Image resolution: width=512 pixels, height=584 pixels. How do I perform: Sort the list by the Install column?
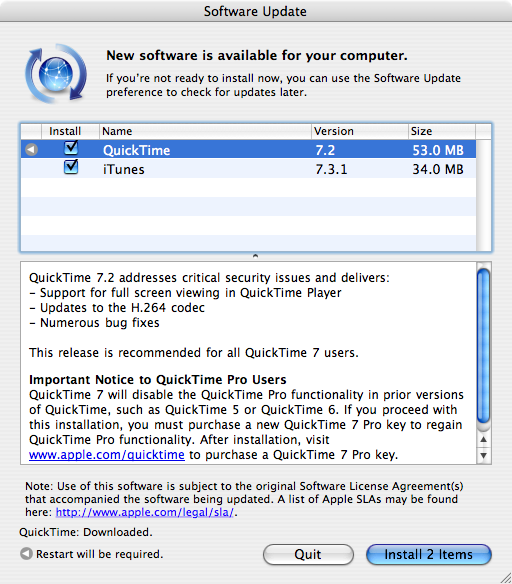pyautogui.click(x=70, y=131)
